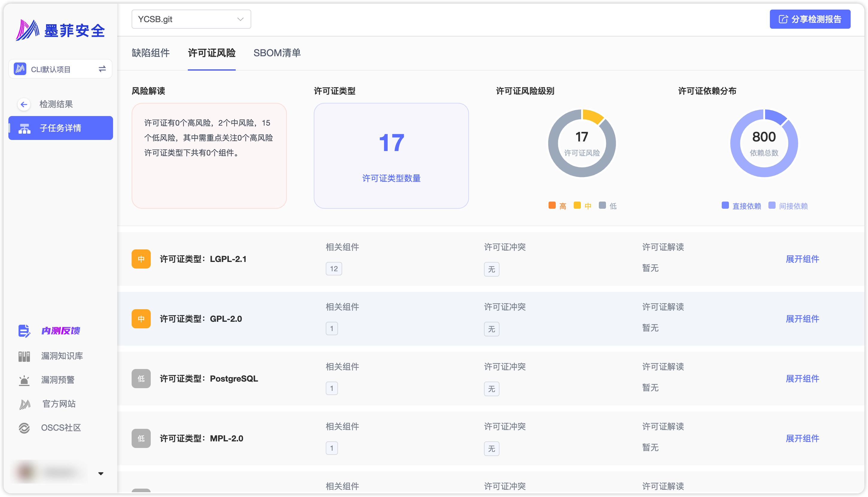Open the 漏洞知识库 books icon
The height and width of the screenshot is (497, 868).
tap(24, 356)
